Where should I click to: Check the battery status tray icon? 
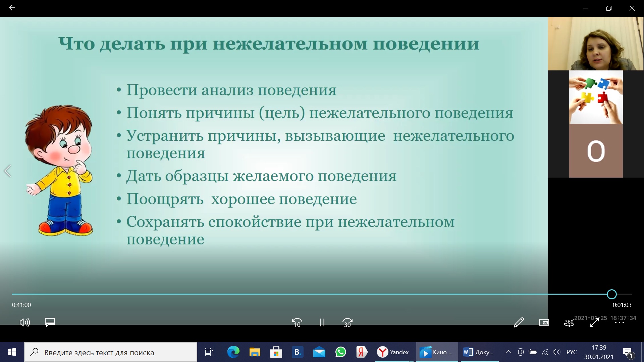533,352
